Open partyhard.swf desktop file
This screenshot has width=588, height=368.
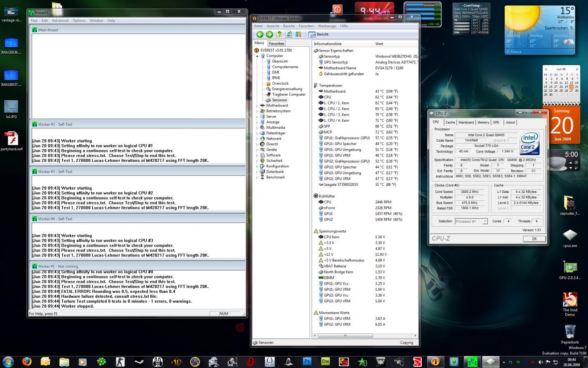[x=12, y=141]
